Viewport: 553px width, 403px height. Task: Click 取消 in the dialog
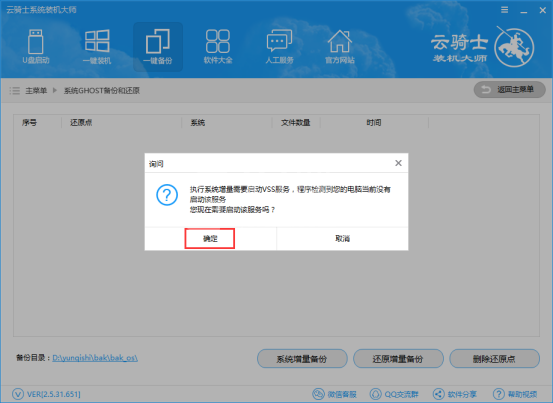click(342, 239)
